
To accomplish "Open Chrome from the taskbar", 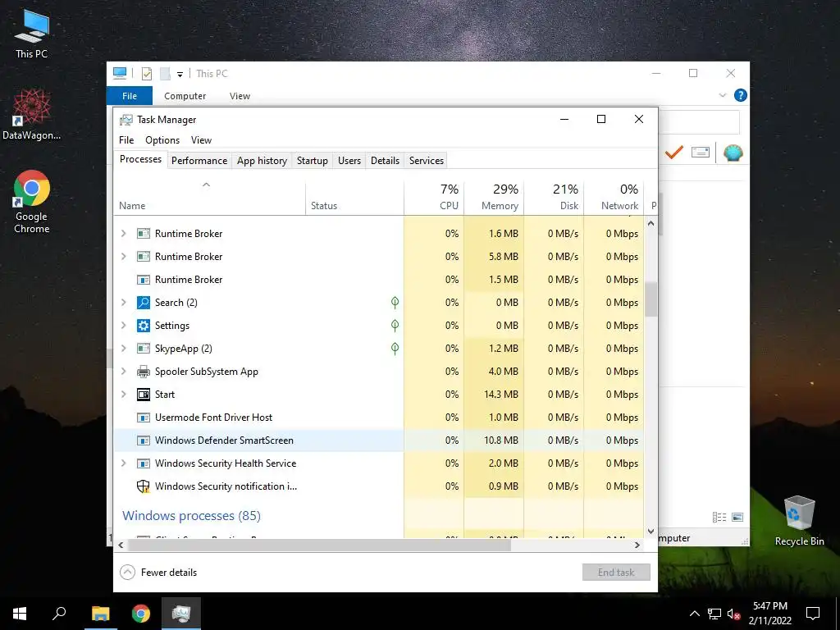I will [x=141, y=614].
